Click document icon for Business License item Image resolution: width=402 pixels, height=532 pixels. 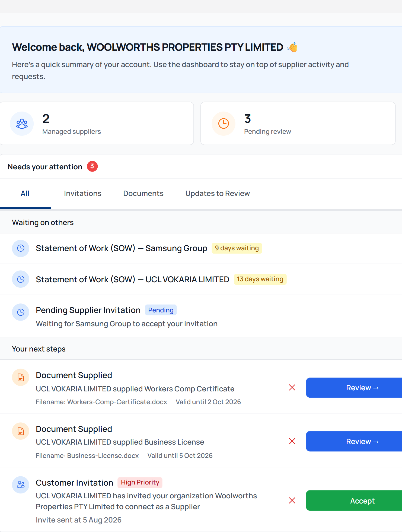21,431
